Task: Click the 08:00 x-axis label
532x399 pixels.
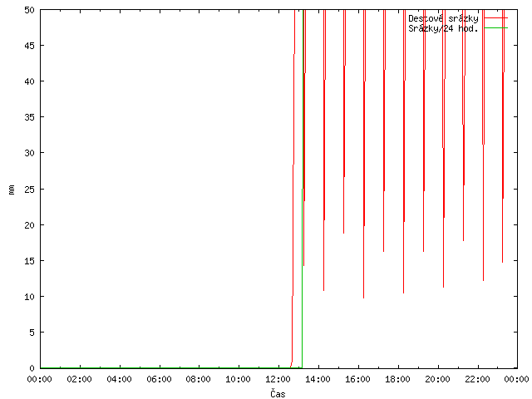Action: coord(199,379)
